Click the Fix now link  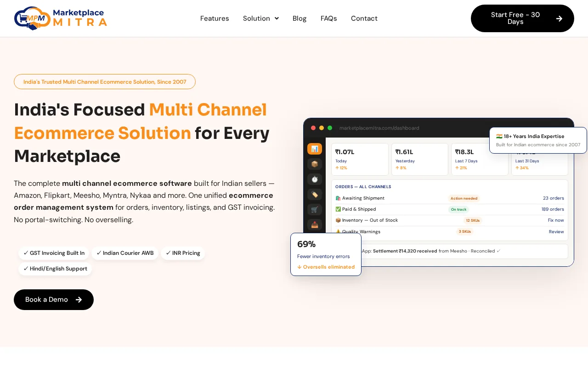(x=556, y=220)
